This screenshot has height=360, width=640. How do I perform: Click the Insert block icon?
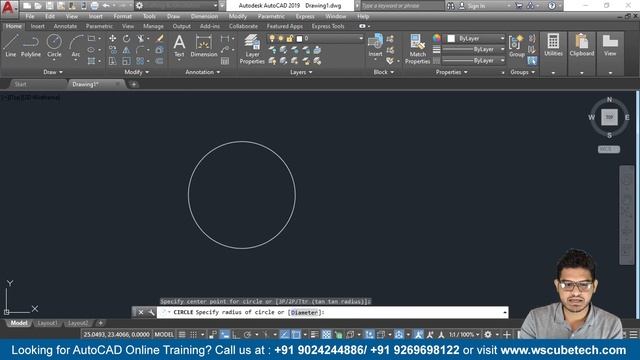[375, 45]
